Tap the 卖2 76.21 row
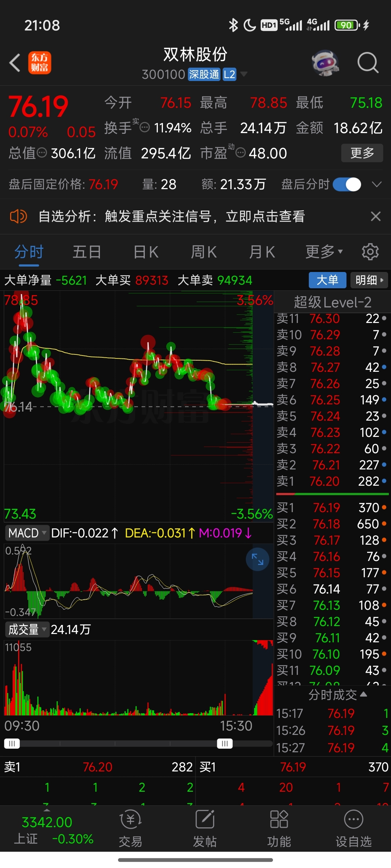Image resolution: width=391 pixels, height=868 pixels. [332, 465]
